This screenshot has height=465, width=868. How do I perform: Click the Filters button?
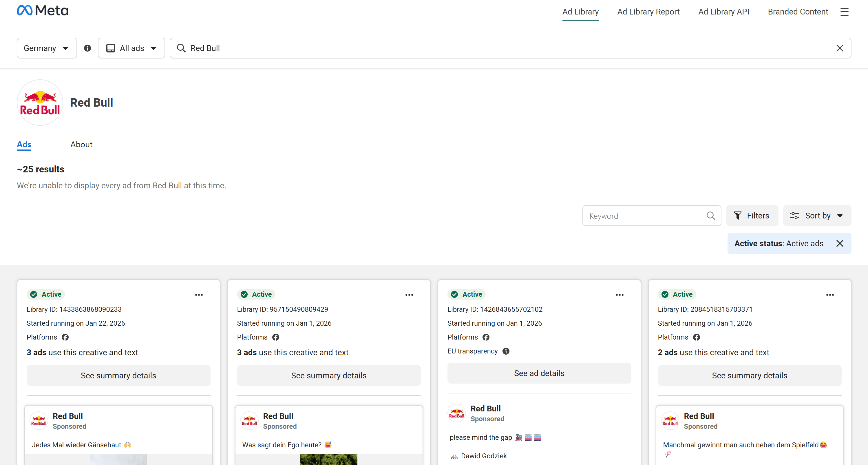pos(752,216)
